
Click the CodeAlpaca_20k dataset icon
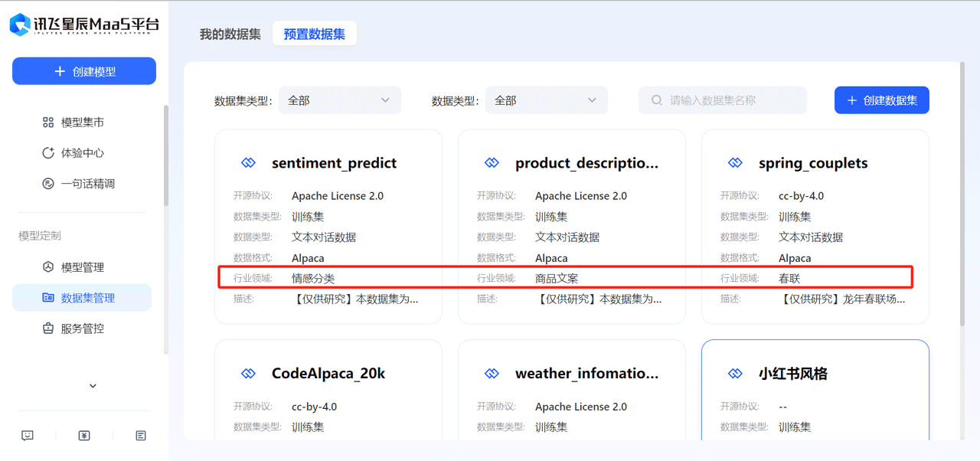[248, 374]
